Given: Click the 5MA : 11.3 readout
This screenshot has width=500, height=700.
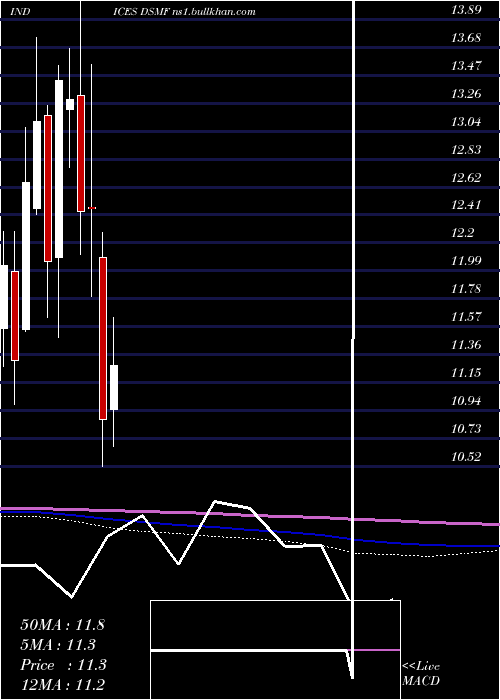Looking at the screenshot, I should [x=58, y=645].
